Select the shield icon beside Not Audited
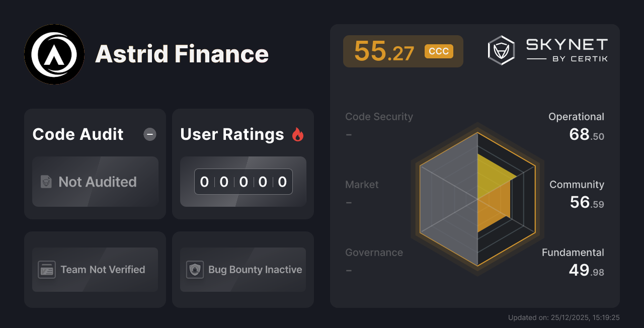644x328 pixels. pyautogui.click(x=45, y=182)
